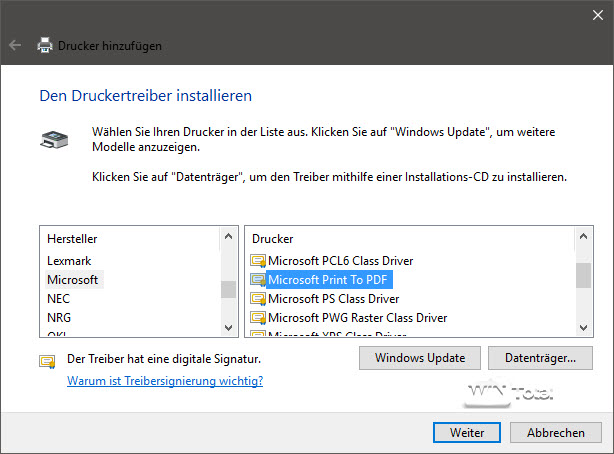This screenshot has width=614, height=454.
Task: Click the back arrow in the title bar
Action: click(15, 45)
